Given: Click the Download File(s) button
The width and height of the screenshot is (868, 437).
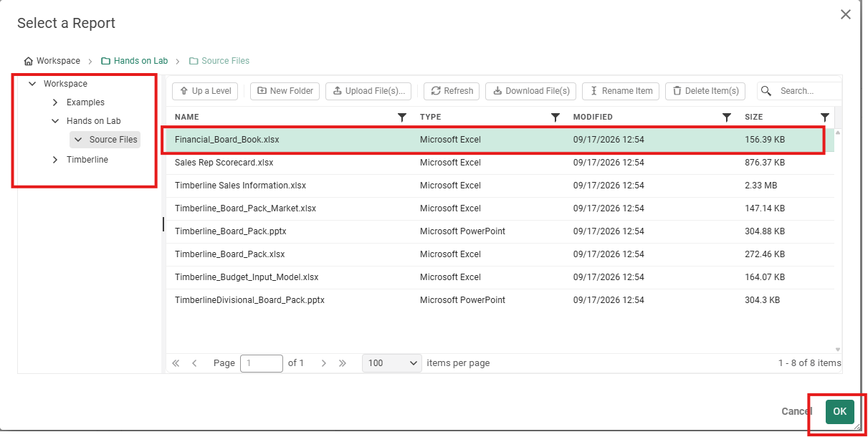Looking at the screenshot, I should (531, 91).
